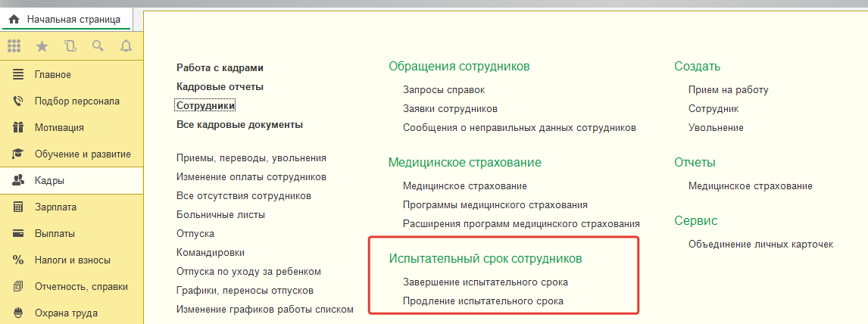Open Командировки

click(x=211, y=253)
